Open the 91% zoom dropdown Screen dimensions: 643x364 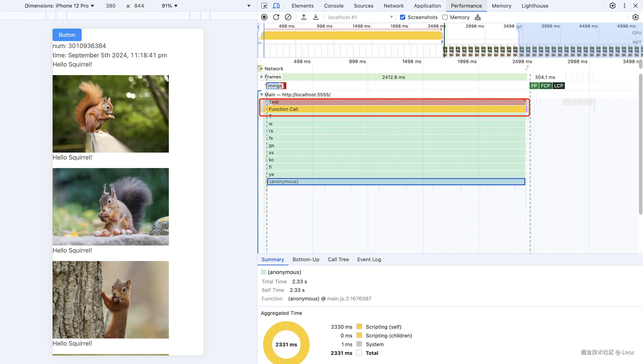click(x=169, y=6)
